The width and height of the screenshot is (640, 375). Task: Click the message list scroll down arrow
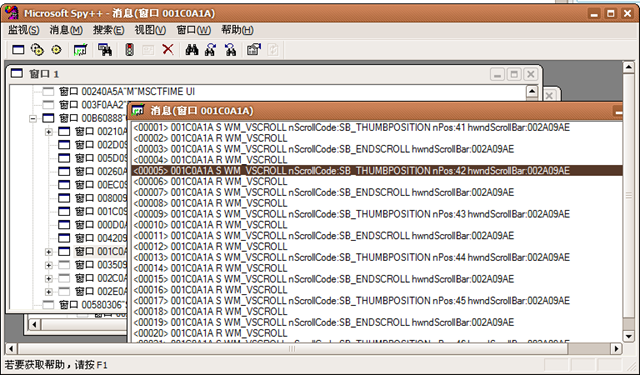pos(629,336)
